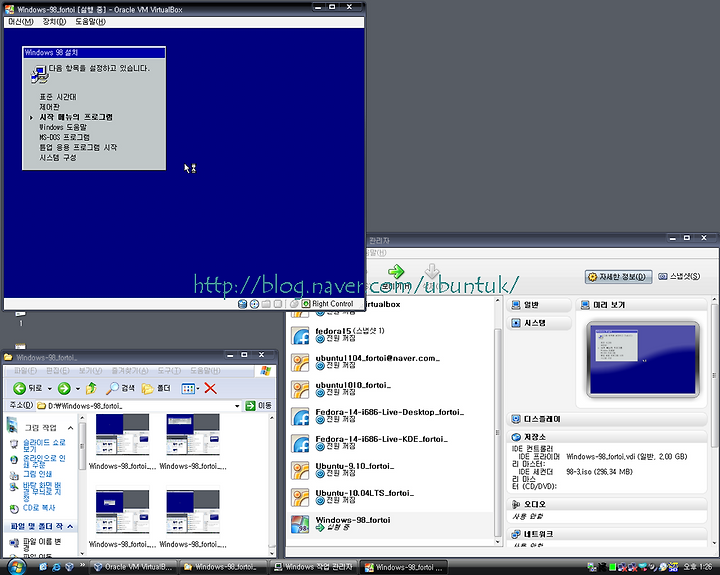Expand the 디스플레이 section header

(607, 419)
